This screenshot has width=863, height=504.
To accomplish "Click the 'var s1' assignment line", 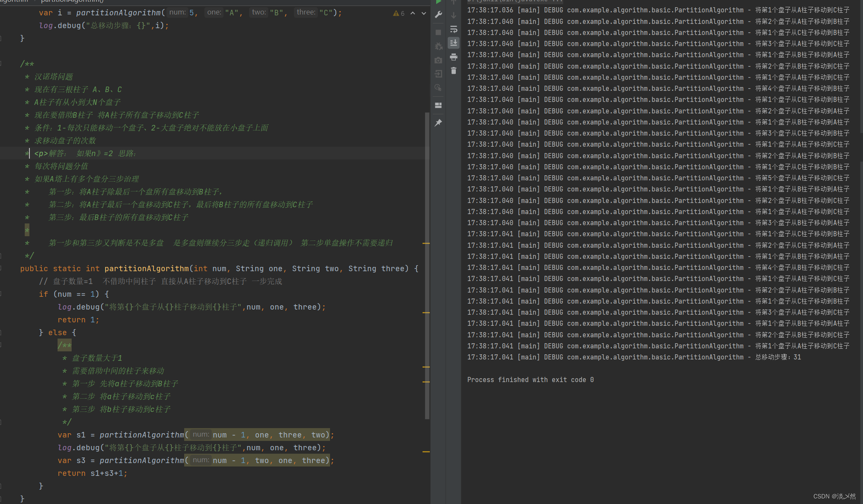I will tap(196, 435).
